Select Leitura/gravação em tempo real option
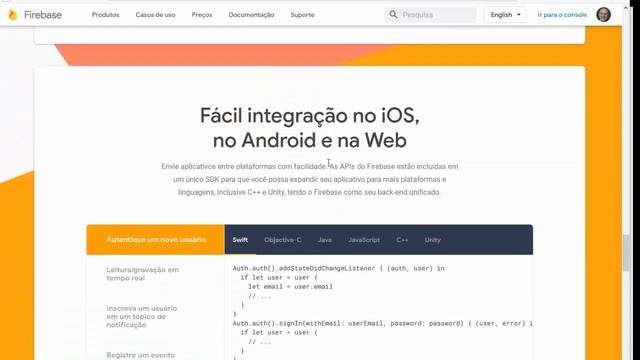 pyautogui.click(x=142, y=274)
